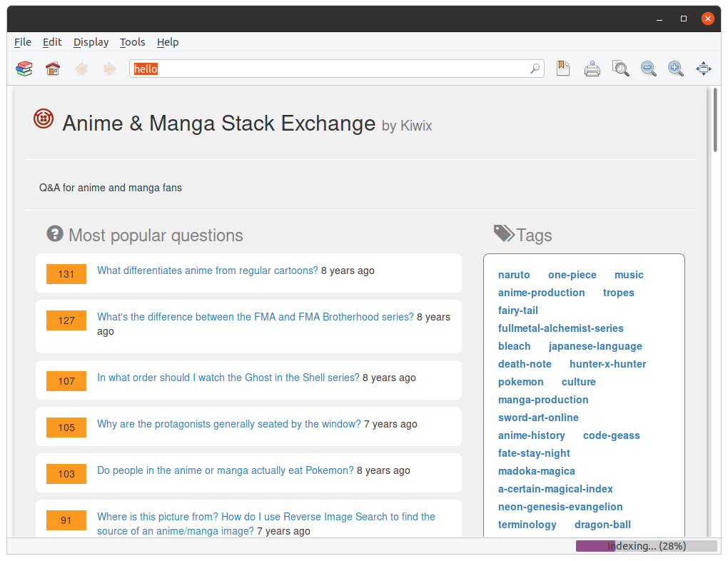Click the forward navigation arrow
The height and width of the screenshot is (561, 728).
(x=110, y=69)
